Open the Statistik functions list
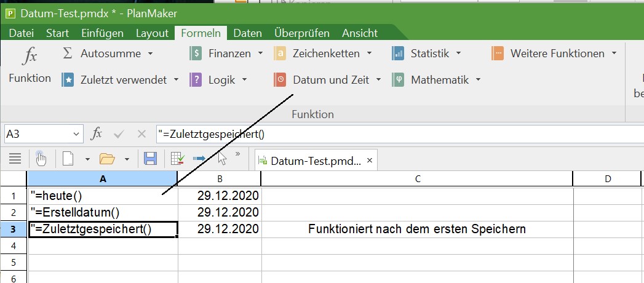 458,54
